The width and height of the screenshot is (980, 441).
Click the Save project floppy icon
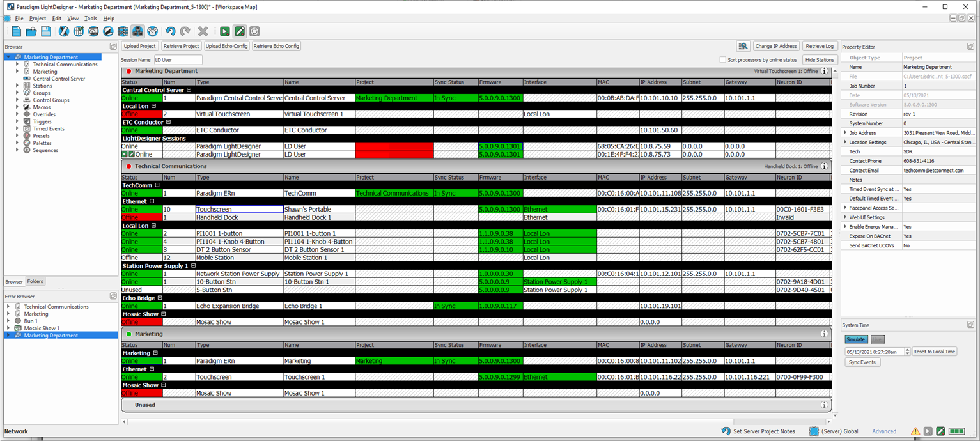(46, 31)
